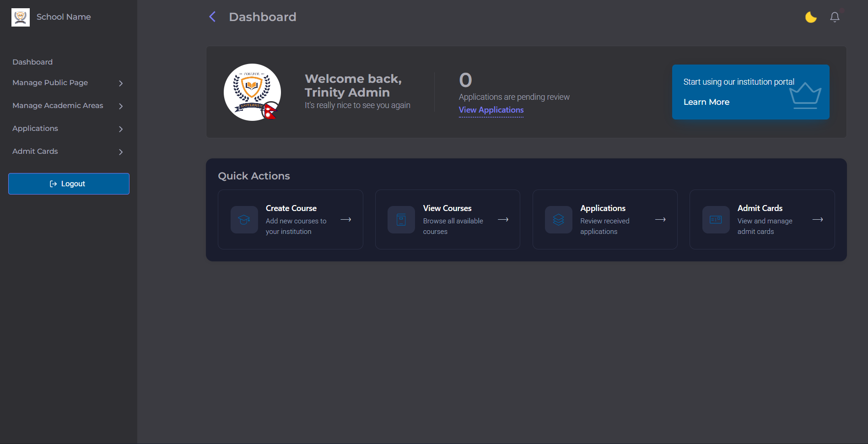Click the arrow on the Create Course card
Screen dimensions: 868x444
346,220
